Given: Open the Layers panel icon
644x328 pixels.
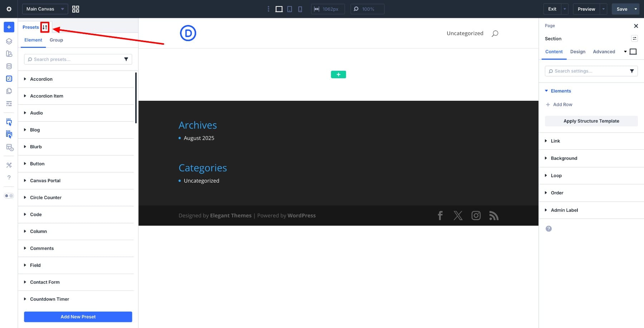Looking at the screenshot, I should point(9,41).
